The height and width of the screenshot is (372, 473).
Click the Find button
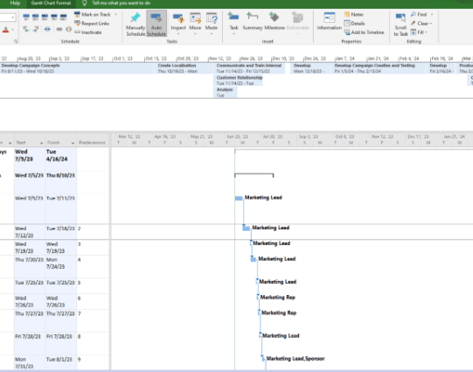[419, 15]
